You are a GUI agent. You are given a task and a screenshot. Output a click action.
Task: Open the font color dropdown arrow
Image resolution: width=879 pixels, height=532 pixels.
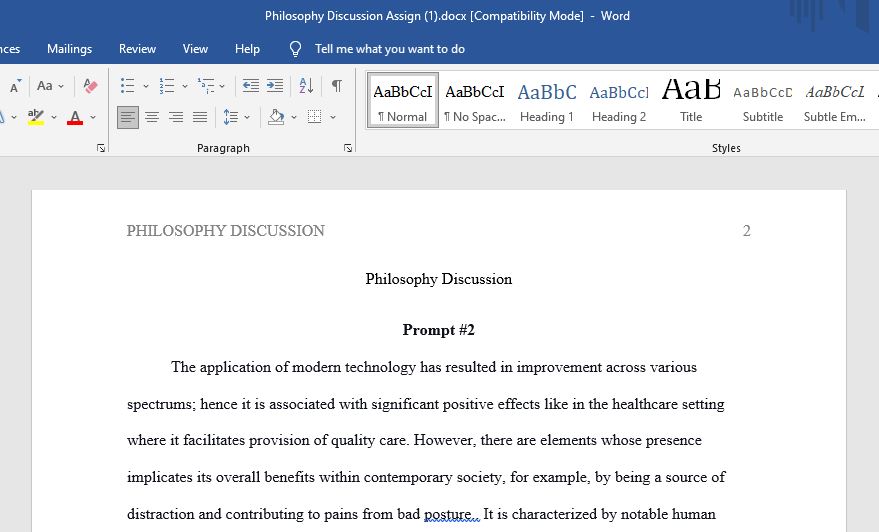[x=93, y=118]
